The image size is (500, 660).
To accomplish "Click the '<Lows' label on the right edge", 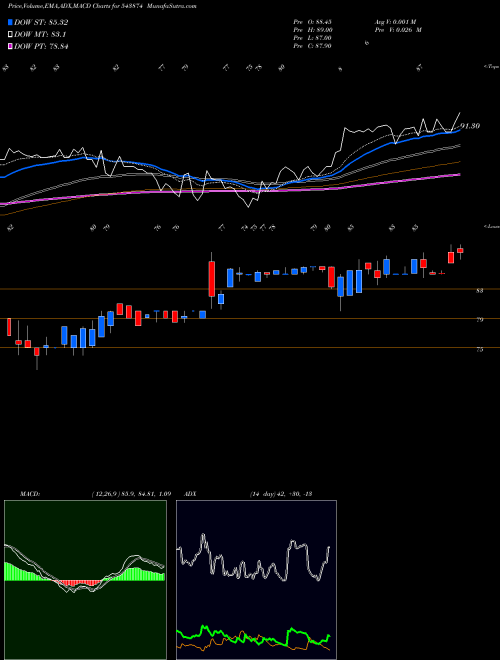I will click(491, 226).
